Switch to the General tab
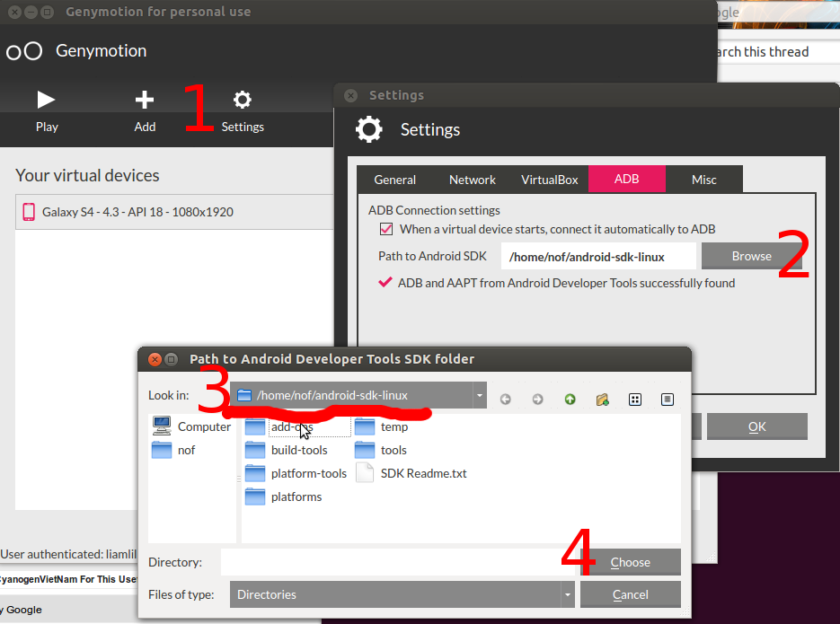The image size is (840, 624). tap(394, 180)
